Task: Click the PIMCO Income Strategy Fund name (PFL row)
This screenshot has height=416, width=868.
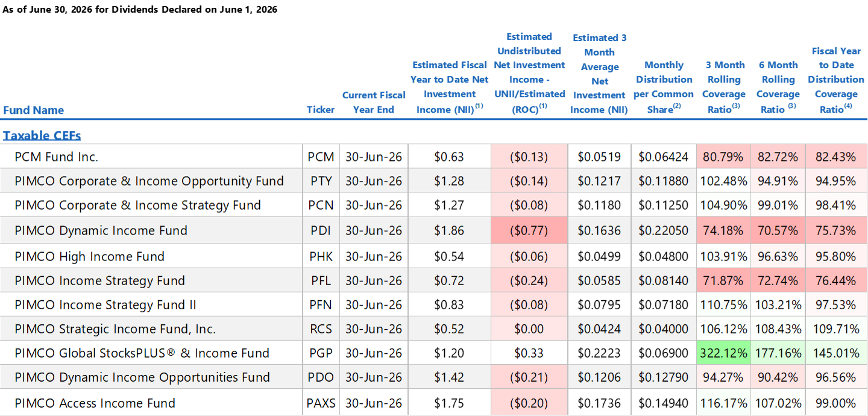Action: tap(100, 280)
